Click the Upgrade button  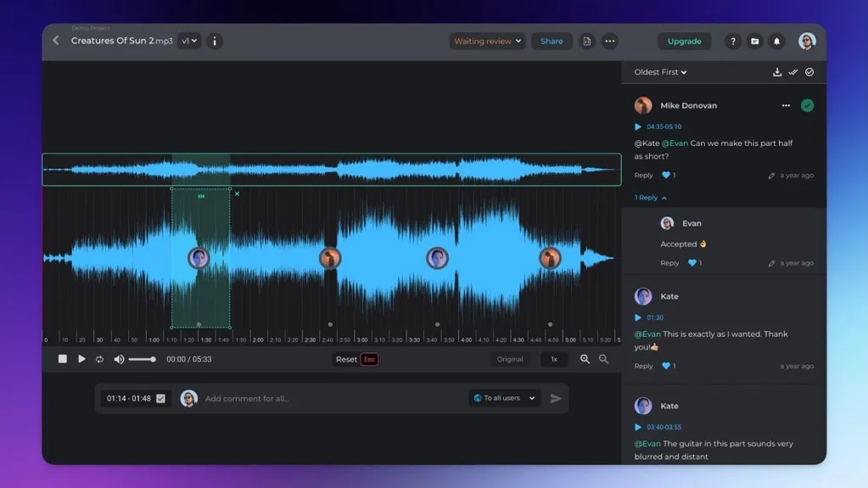click(684, 41)
